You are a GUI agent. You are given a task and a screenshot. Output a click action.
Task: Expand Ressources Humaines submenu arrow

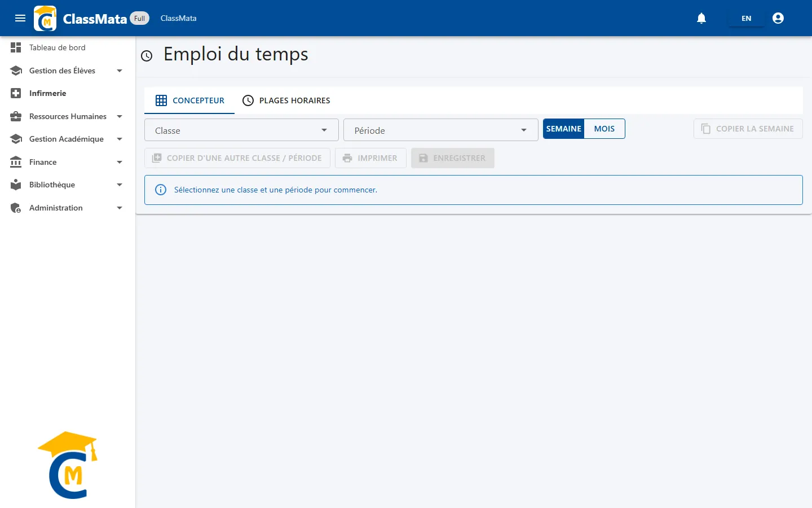tap(120, 116)
